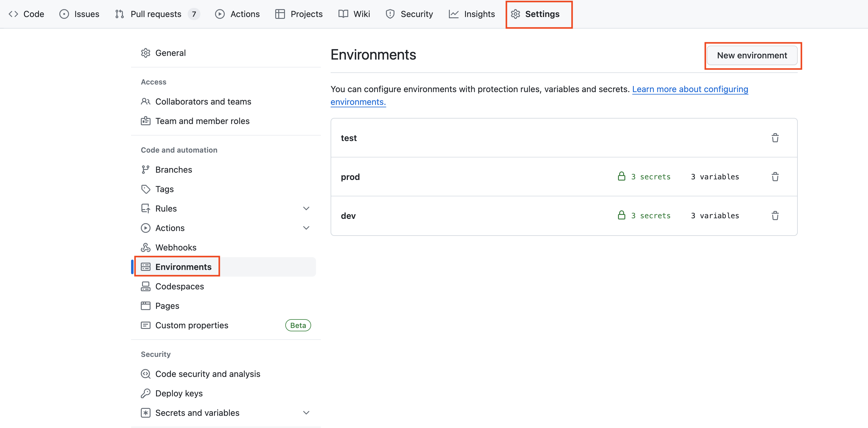
Task: Open Code security and analysis settings
Action: pos(207,374)
